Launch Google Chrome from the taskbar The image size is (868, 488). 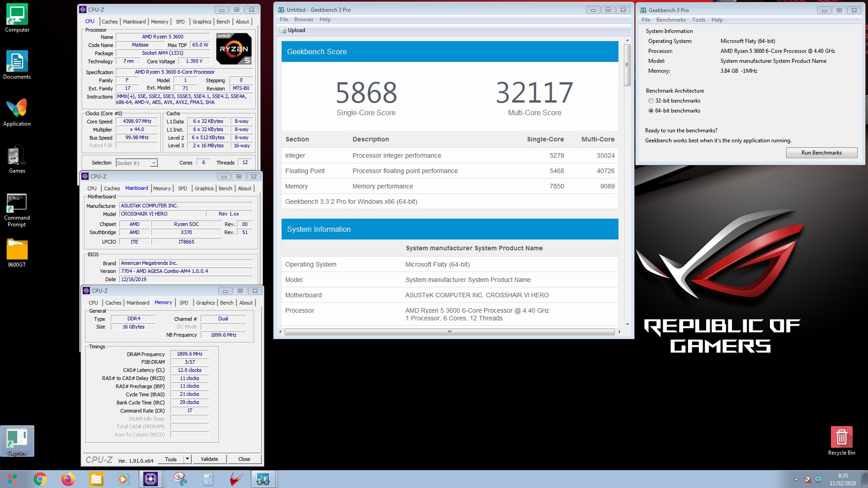click(x=40, y=479)
